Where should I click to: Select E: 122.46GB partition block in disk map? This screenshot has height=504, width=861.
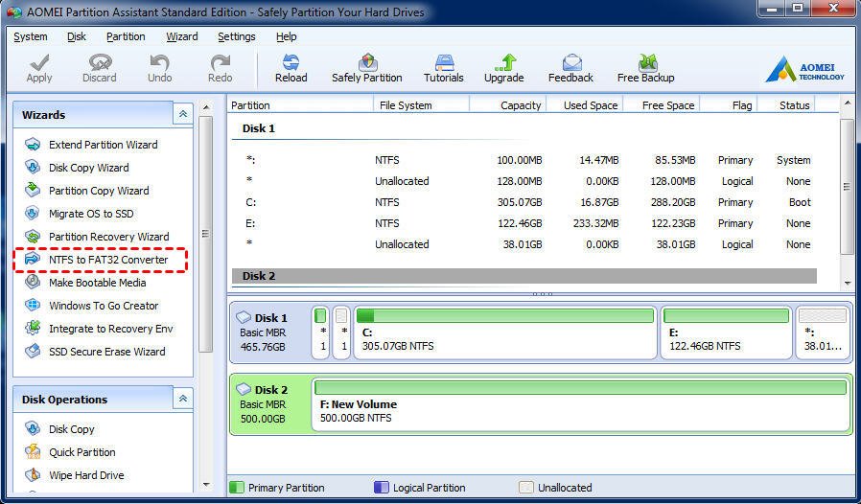tap(726, 332)
